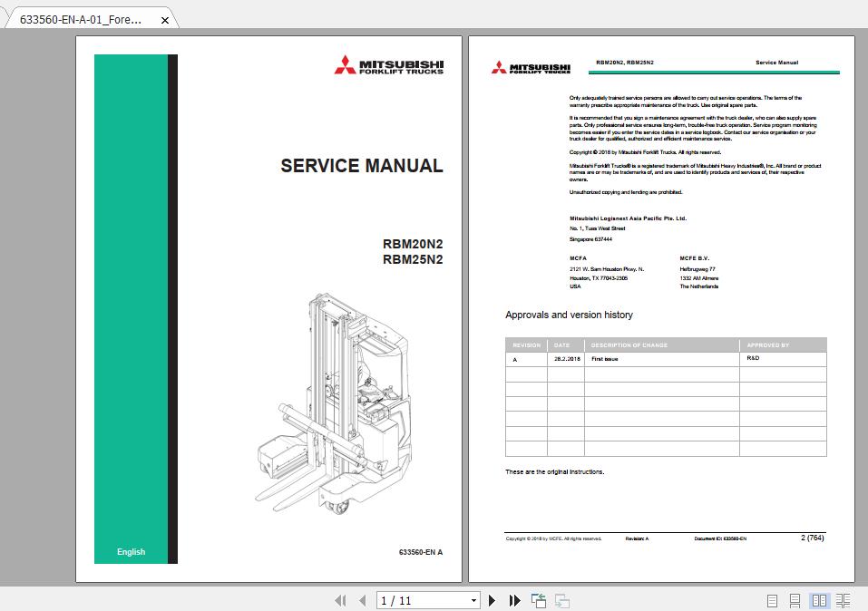Skip to last page using the double-arrow icon
The height and width of the screenshot is (611, 868).
point(513,600)
